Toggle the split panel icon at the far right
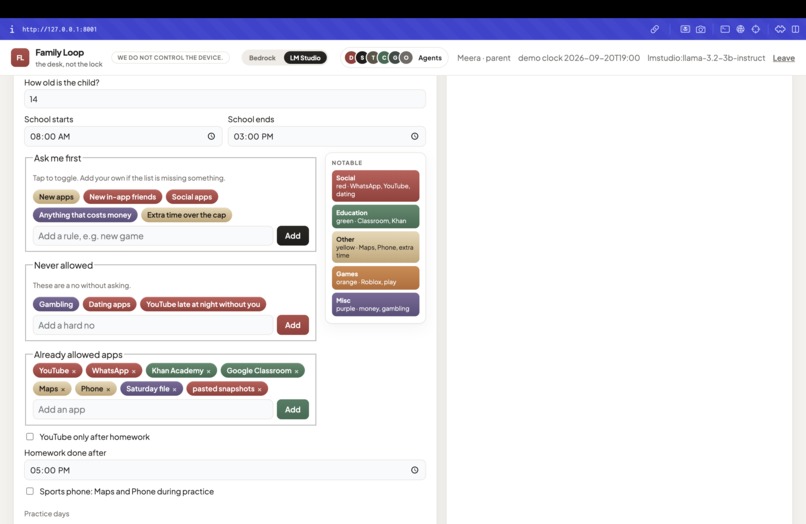Screen dimensions: 806x524 click(x=795, y=29)
